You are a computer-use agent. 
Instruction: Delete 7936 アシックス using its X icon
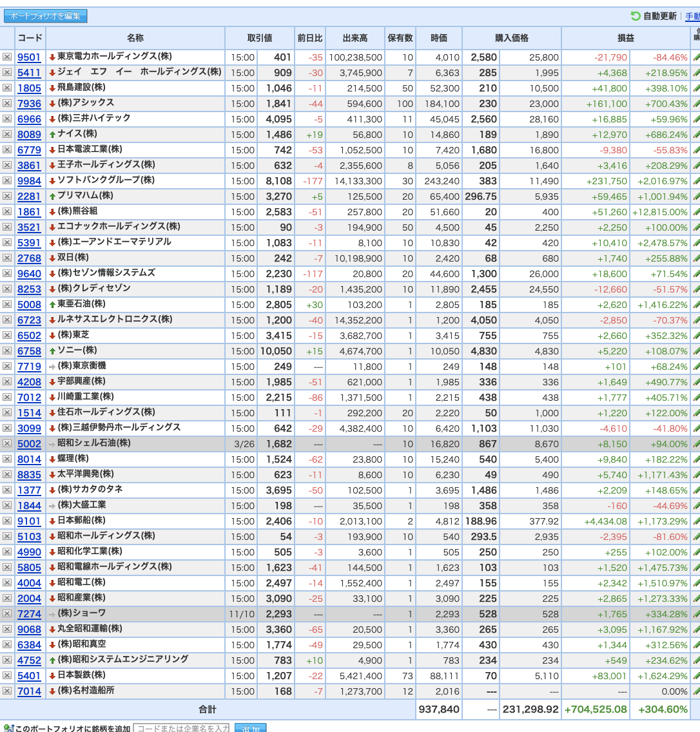(7, 103)
